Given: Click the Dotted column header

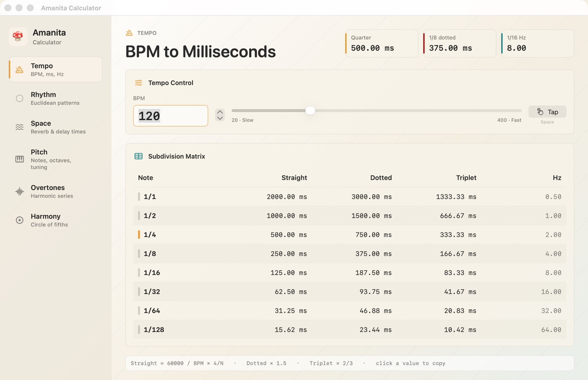Looking at the screenshot, I should [x=381, y=178].
